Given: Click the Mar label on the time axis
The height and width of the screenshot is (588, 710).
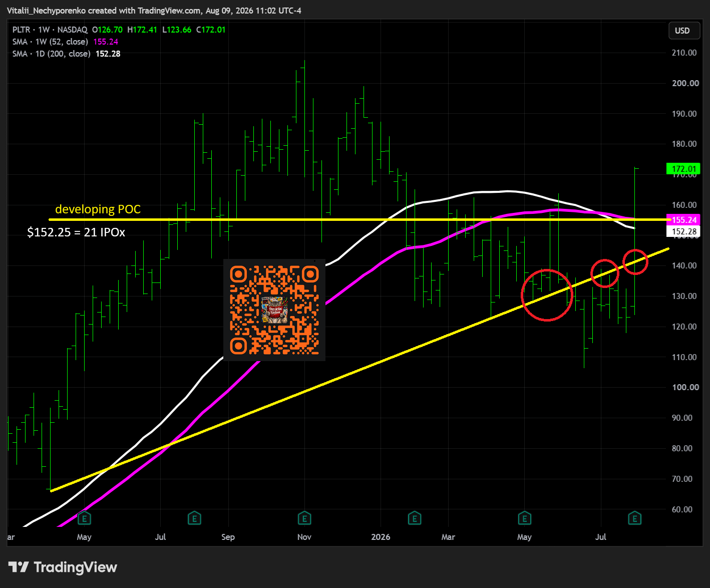Looking at the screenshot, I should [448, 537].
